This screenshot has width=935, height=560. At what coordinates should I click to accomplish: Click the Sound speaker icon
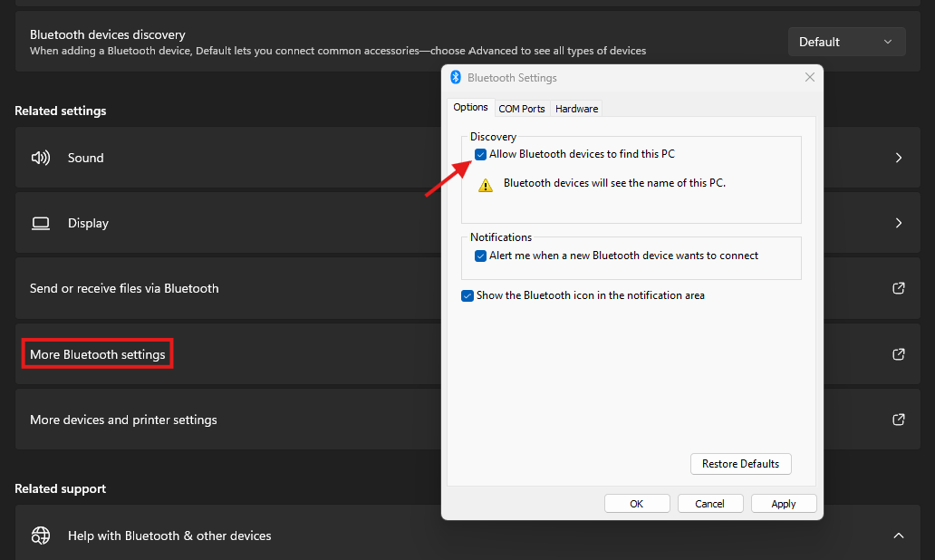click(x=40, y=157)
